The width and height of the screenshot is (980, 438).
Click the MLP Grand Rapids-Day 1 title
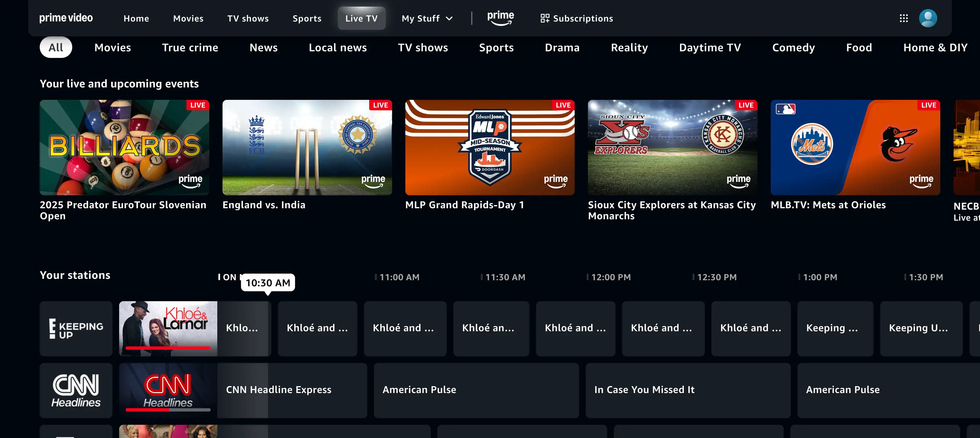[465, 205]
